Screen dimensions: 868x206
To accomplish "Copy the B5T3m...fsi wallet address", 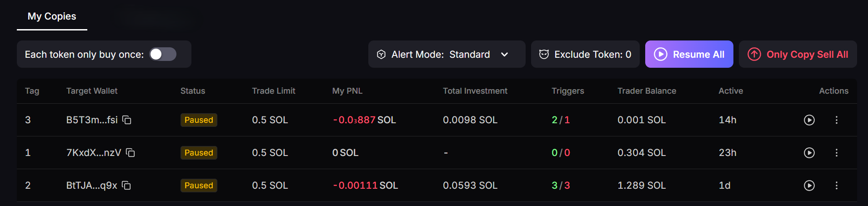I will click(x=127, y=120).
